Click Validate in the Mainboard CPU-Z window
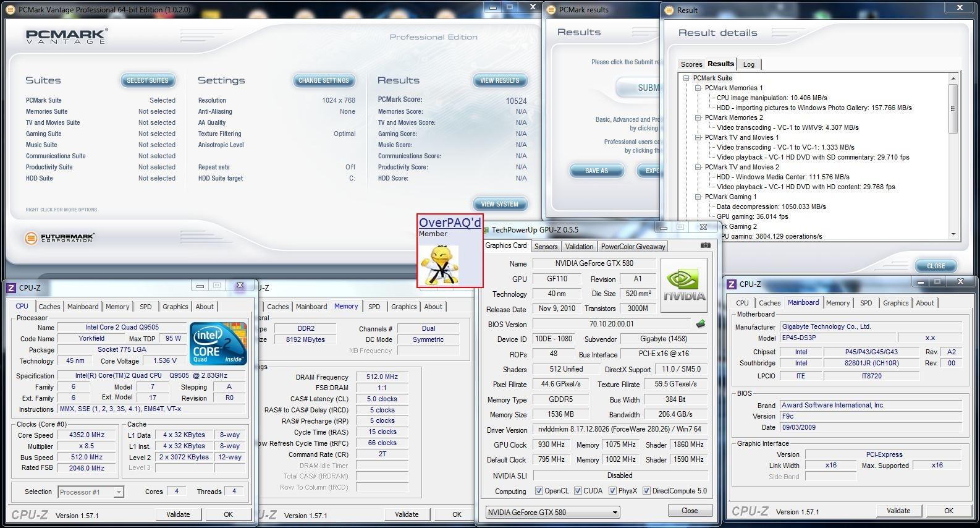 pyautogui.click(x=898, y=511)
